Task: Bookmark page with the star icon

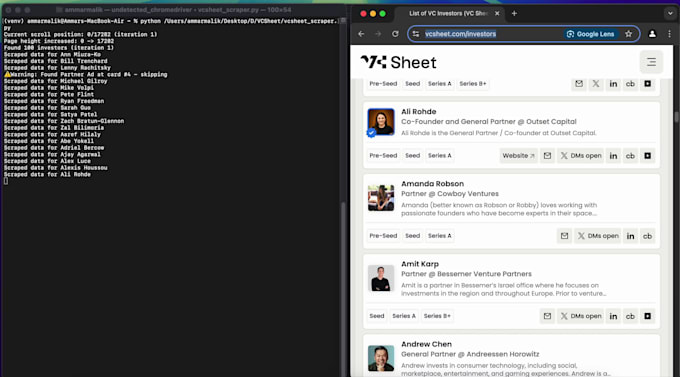Action: tap(628, 34)
